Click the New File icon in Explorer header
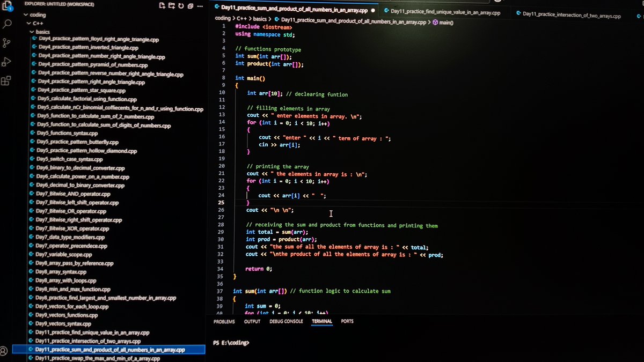This screenshot has width=644, height=362. [163, 6]
